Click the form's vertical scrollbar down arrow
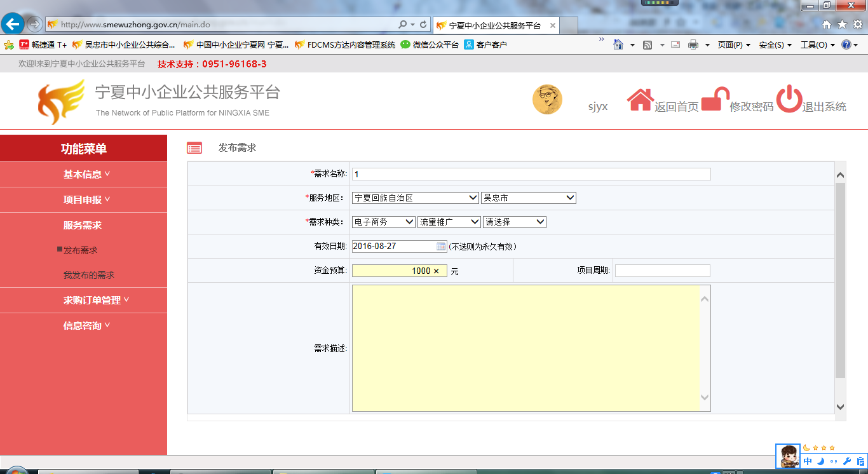The width and height of the screenshot is (868, 474). click(840, 407)
